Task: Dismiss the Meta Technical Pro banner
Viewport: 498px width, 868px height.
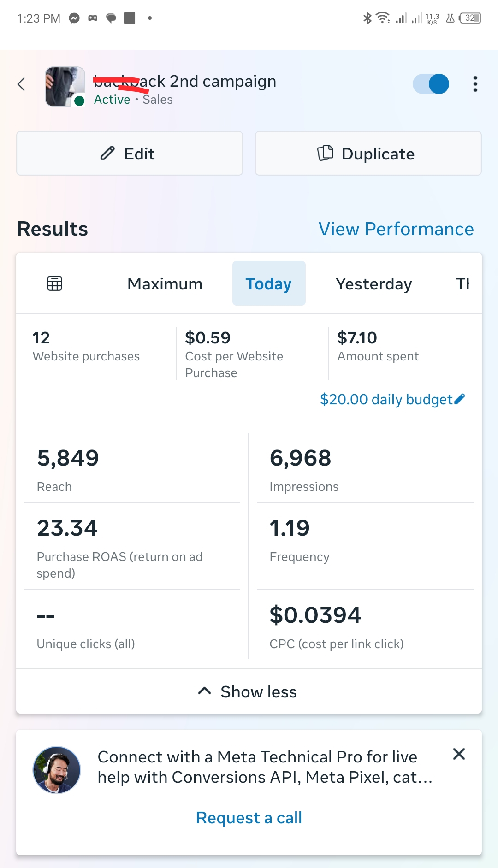Action: (x=459, y=754)
